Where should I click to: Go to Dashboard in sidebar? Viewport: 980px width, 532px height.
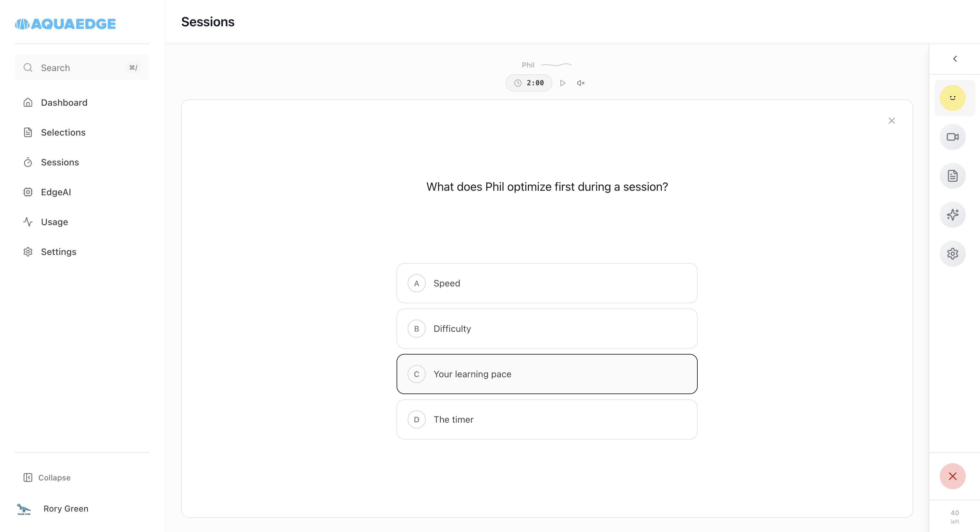point(64,103)
